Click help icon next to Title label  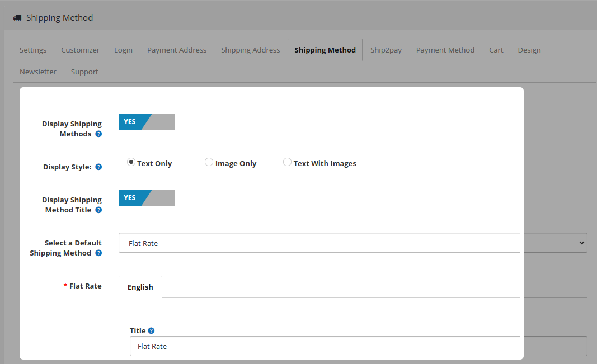click(x=151, y=331)
